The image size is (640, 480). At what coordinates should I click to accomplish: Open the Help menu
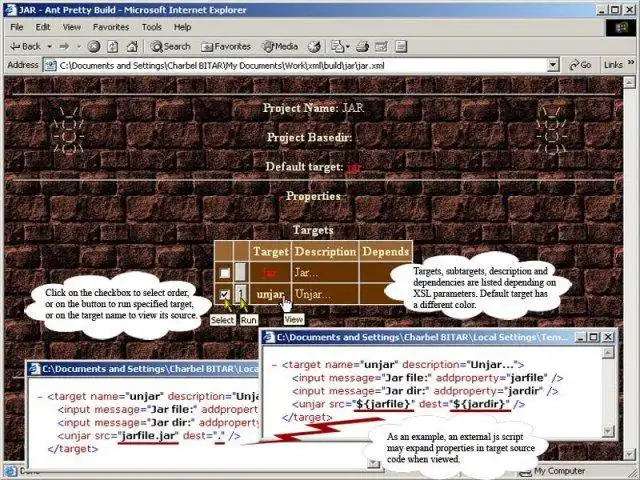pyautogui.click(x=182, y=27)
